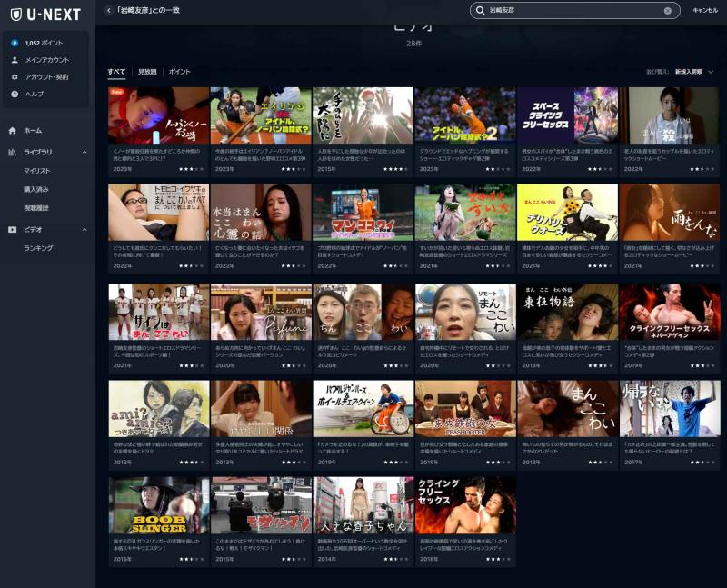
Task: Click the U-NEXT logo
Action: (x=46, y=15)
